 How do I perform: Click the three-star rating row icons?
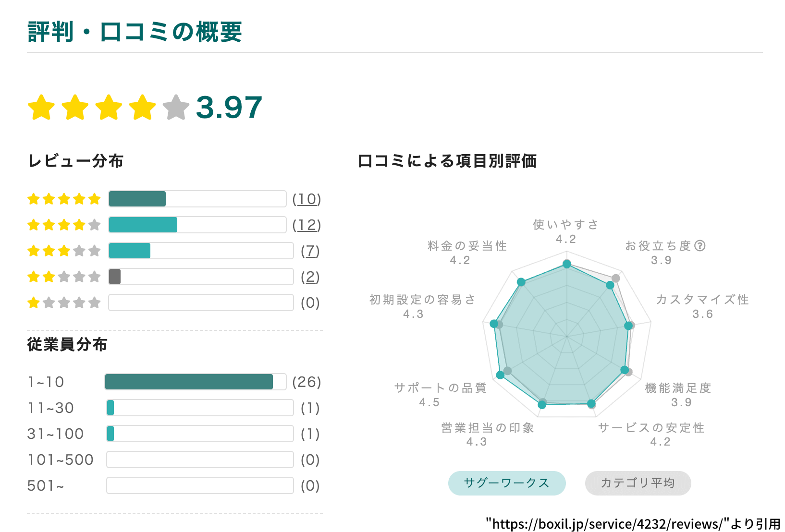pos(64,251)
